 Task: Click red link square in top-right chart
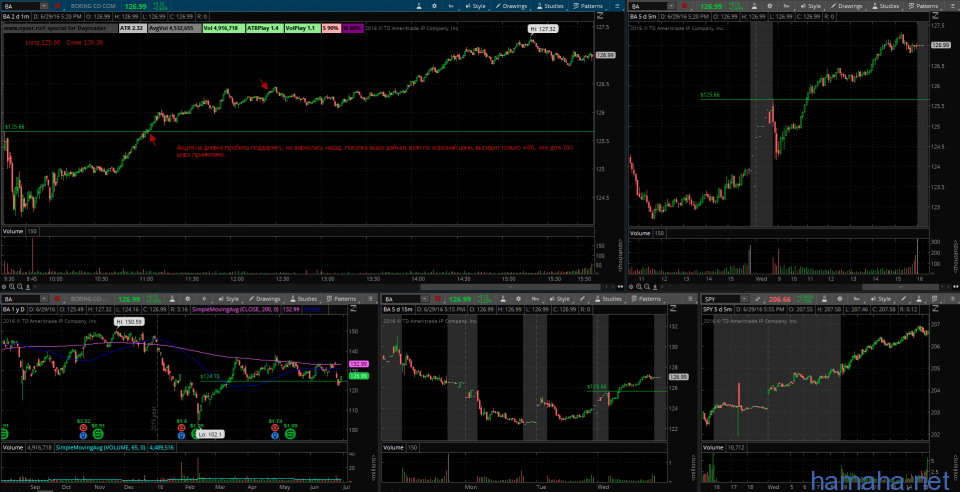[684, 6]
